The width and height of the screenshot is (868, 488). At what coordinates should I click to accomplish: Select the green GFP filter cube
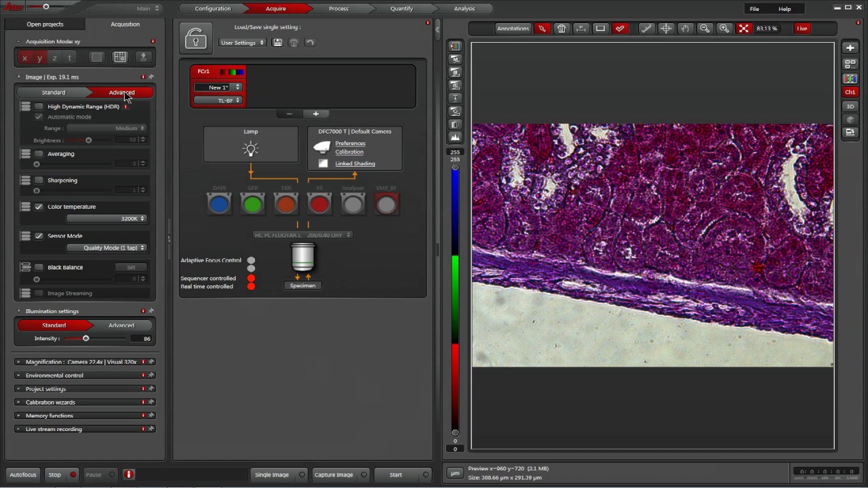tap(252, 203)
